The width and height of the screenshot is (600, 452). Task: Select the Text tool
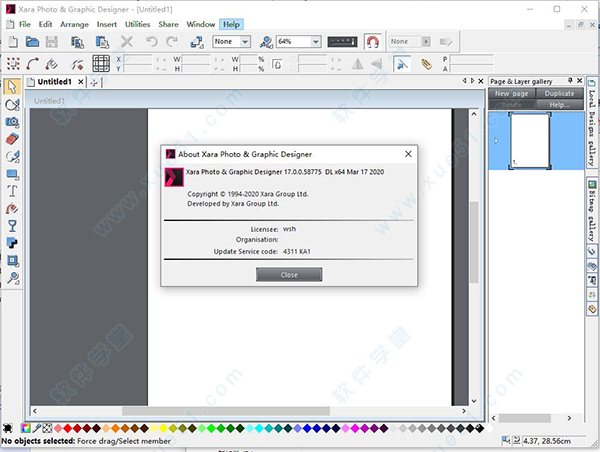[12, 191]
